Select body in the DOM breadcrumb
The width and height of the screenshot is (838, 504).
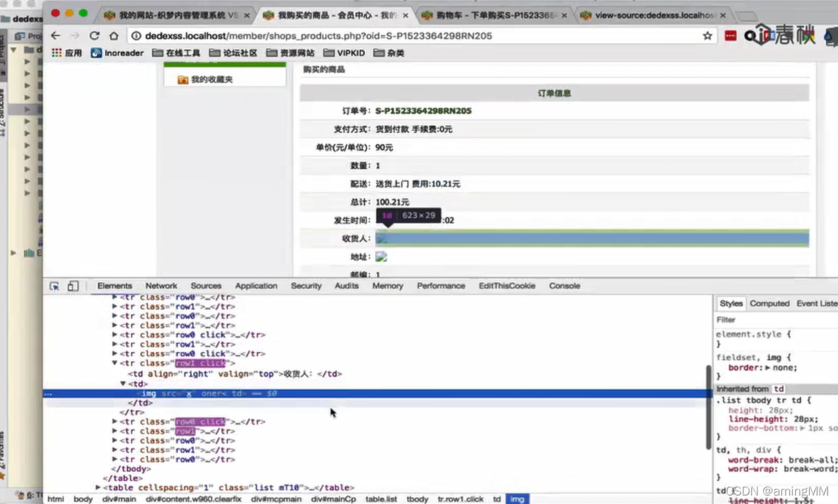coord(83,499)
